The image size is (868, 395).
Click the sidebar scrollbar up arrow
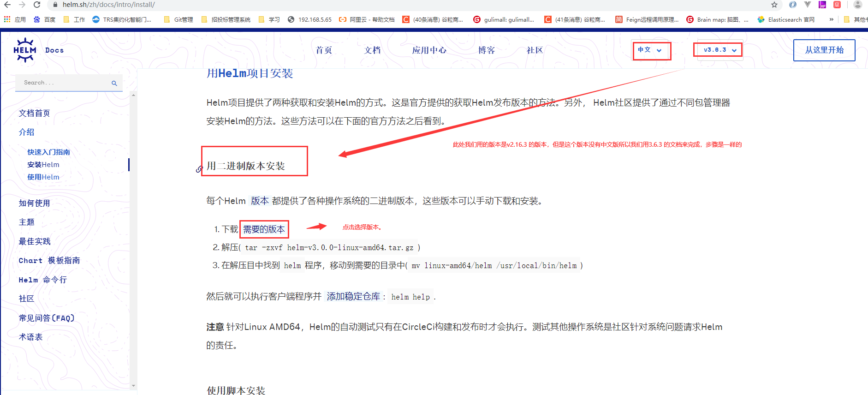click(x=133, y=95)
